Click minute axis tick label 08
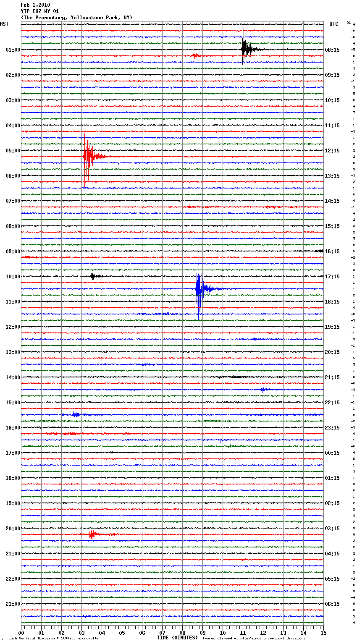357x644 pixels. coord(182,633)
